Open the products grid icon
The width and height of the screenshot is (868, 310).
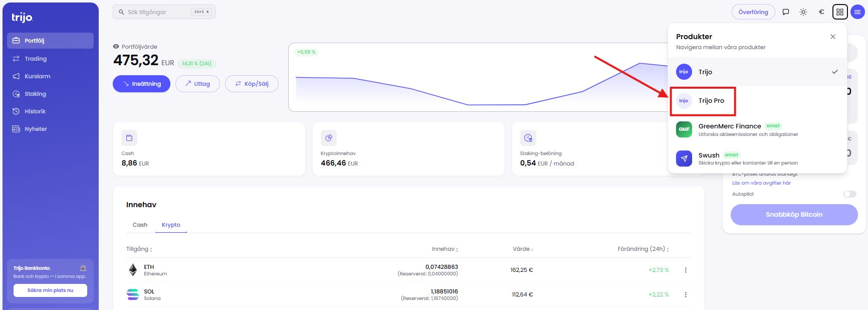840,12
